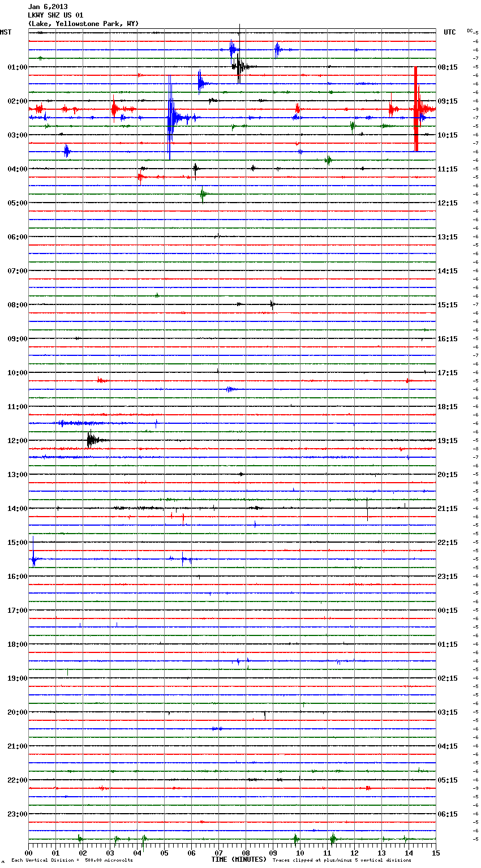Click the "12:00" MST hour label

[18, 440]
